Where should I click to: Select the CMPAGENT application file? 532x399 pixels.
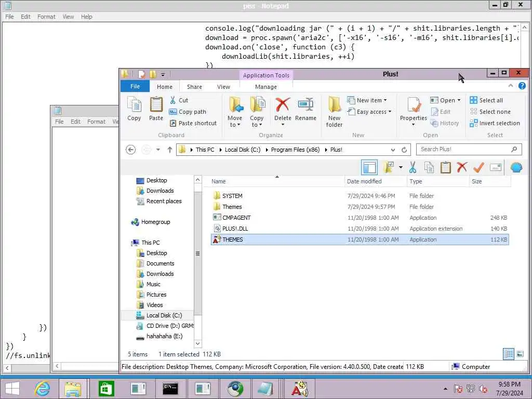[360, 218]
